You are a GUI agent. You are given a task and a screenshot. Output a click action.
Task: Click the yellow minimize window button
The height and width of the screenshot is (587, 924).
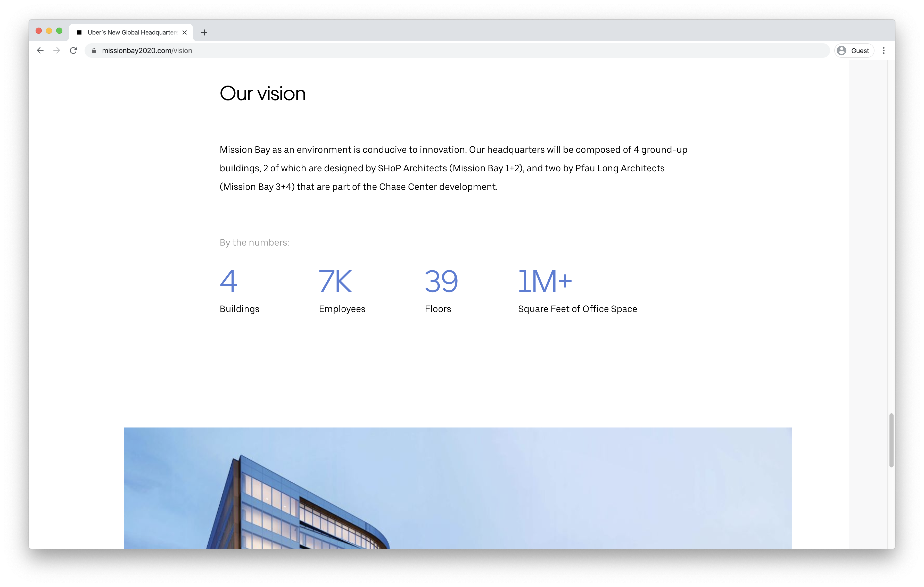pyautogui.click(x=49, y=31)
